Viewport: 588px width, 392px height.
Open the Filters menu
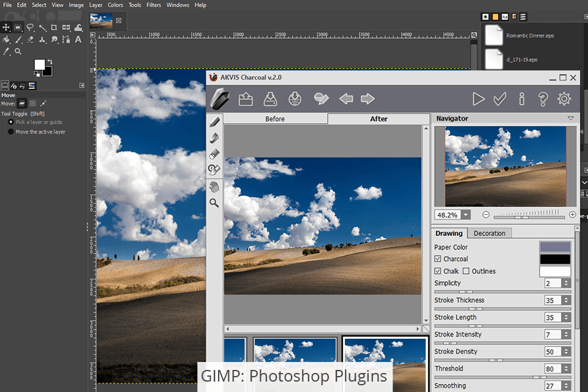point(154,5)
